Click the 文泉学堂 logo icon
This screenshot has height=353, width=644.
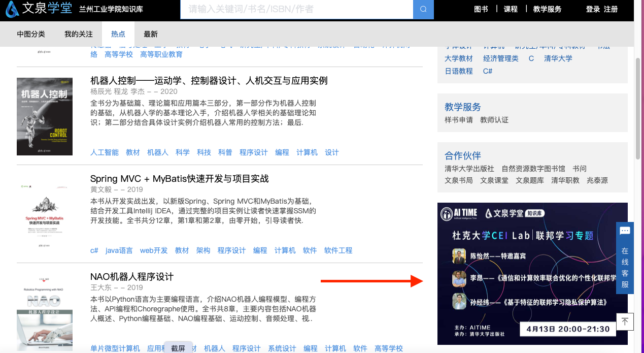pos(12,9)
